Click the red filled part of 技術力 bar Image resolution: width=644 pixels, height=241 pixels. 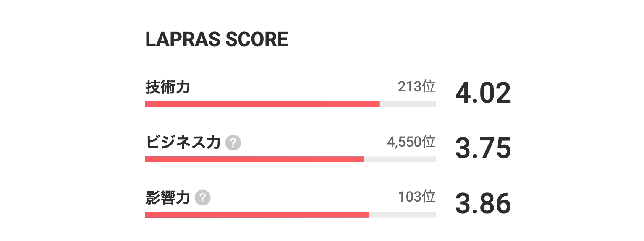tap(262, 104)
